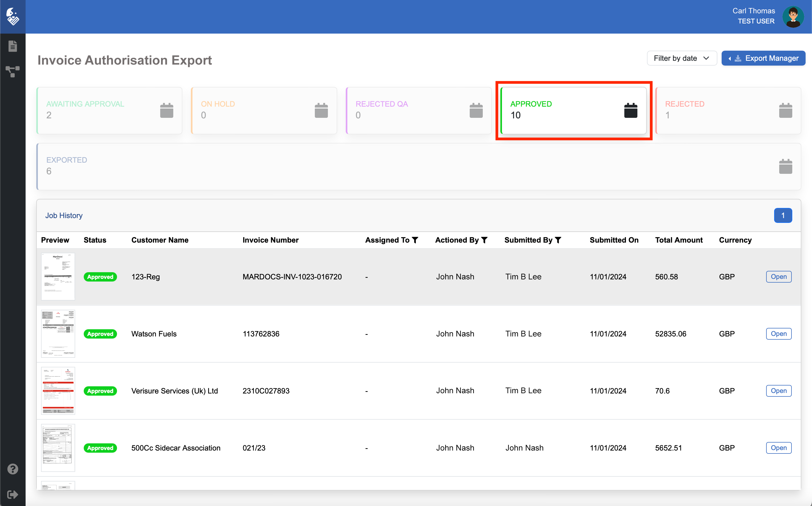Click the calendar icon on Exported card
The height and width of the screenshot is (506, 812).
[785, 166]
